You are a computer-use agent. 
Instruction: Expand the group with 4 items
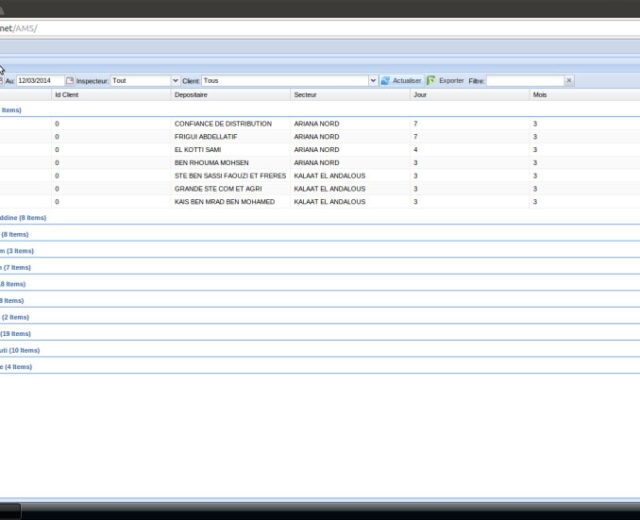point(17,367)
